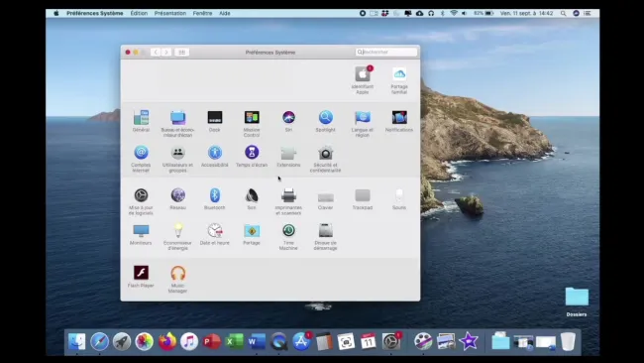Open the Siri preferences pane
644x363 pixels.
288,118
